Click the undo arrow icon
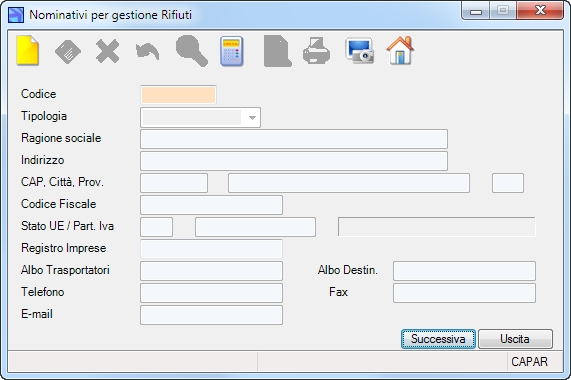This screenshot has height=380, width=571. pyautogui.click(x=147, y=52)
